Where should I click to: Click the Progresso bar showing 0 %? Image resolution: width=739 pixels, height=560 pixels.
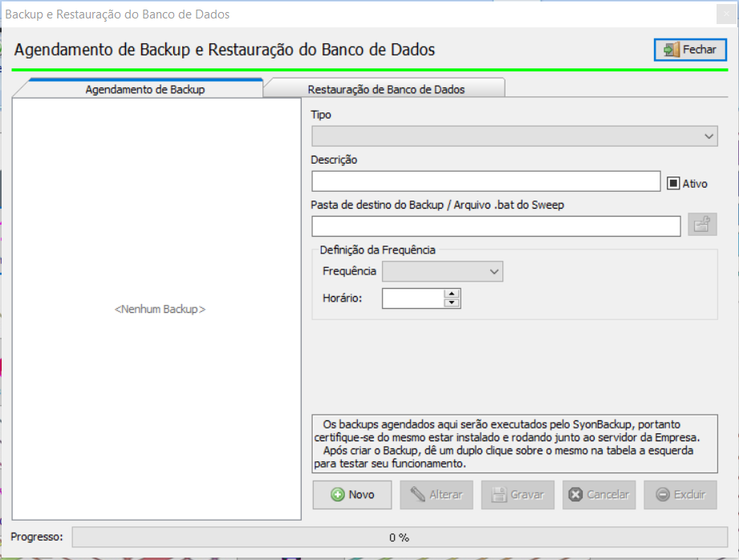pos(399,537)
